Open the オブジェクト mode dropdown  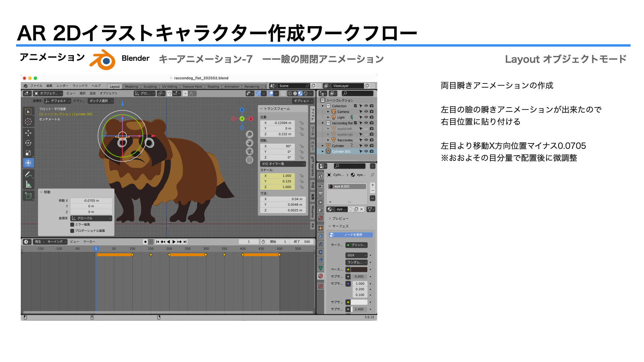(48, 94)
